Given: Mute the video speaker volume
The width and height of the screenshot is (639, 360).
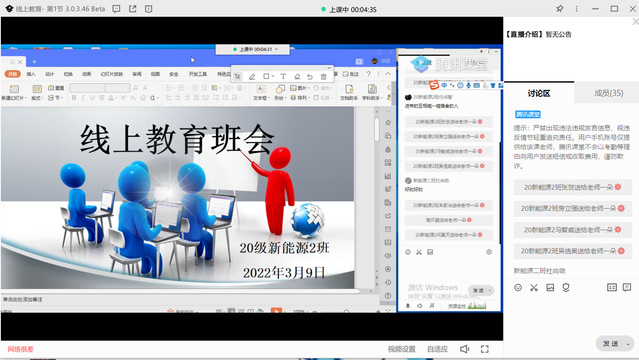Looking at the screenshot, I should point(465,349).
